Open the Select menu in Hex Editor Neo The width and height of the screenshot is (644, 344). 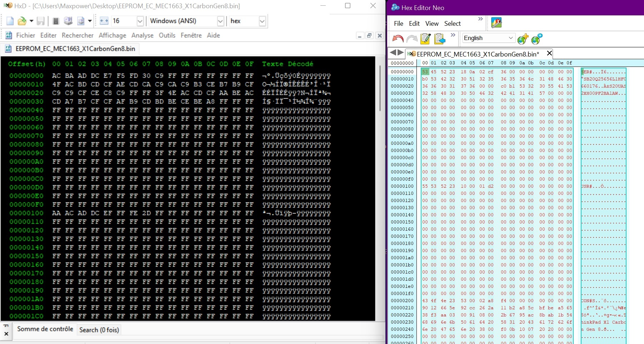point(453,24)
